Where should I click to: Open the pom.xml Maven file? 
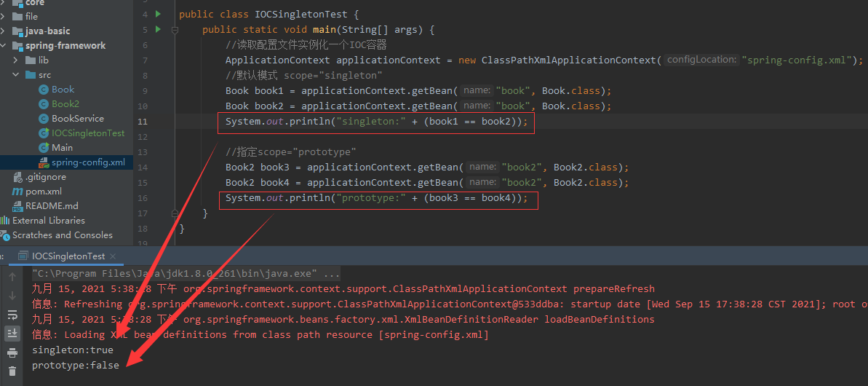click(44, 191)
